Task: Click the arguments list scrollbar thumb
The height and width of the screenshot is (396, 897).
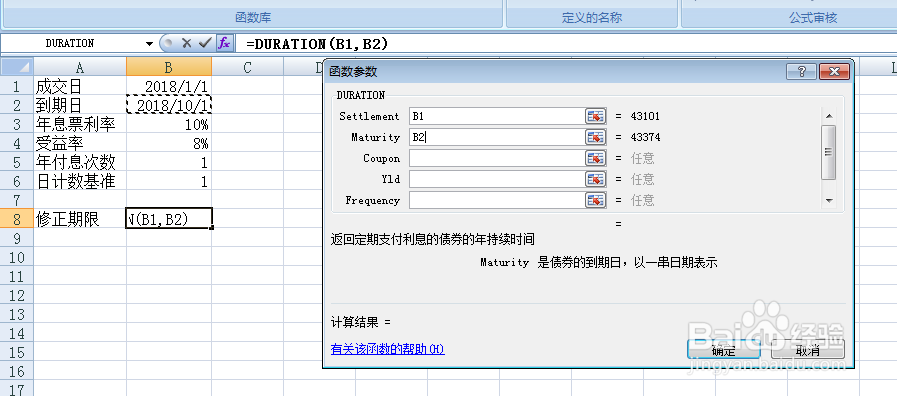Action: pyautogui.click(x=828, y=152)
